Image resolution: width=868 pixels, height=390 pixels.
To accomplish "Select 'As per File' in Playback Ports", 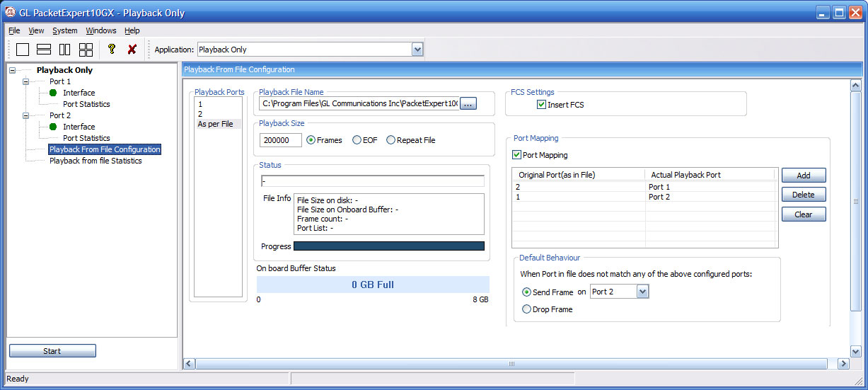I will point(219,124).
